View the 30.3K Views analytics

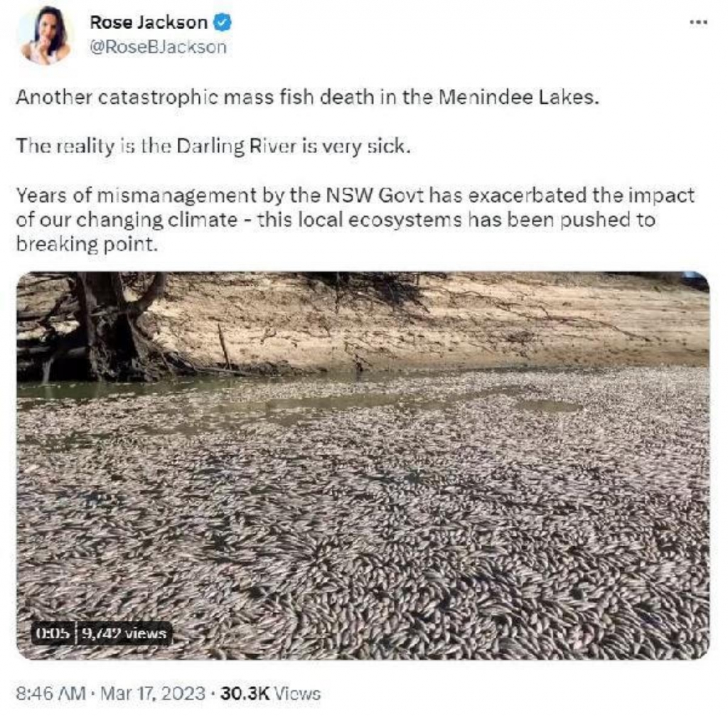pos(271,694)
